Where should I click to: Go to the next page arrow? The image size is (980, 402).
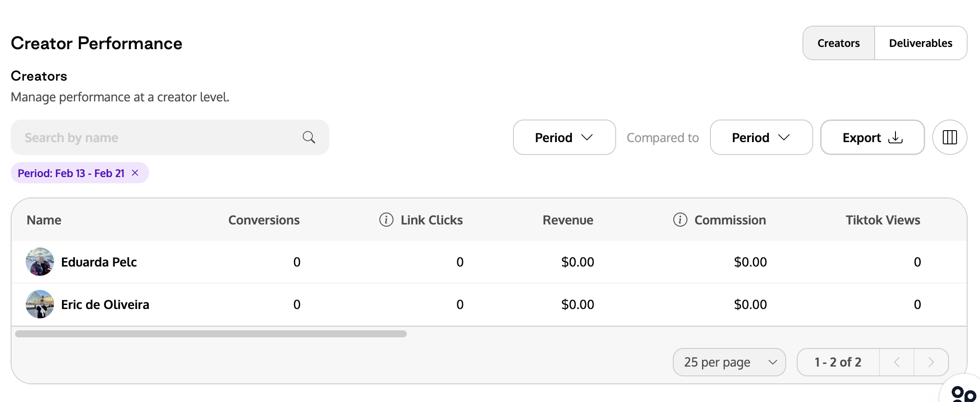coord(931,362)
